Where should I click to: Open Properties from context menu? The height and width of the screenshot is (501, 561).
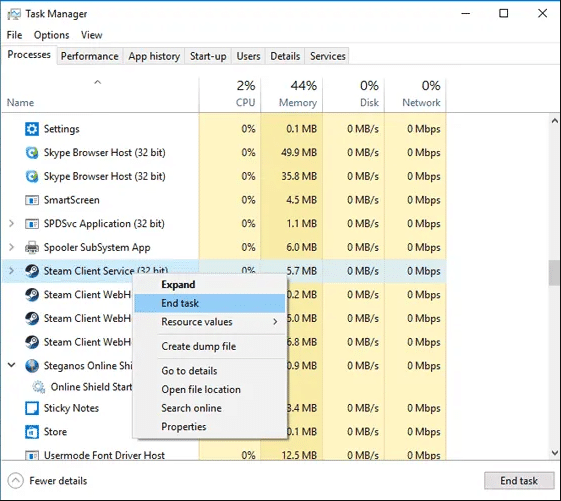[210, 427]
